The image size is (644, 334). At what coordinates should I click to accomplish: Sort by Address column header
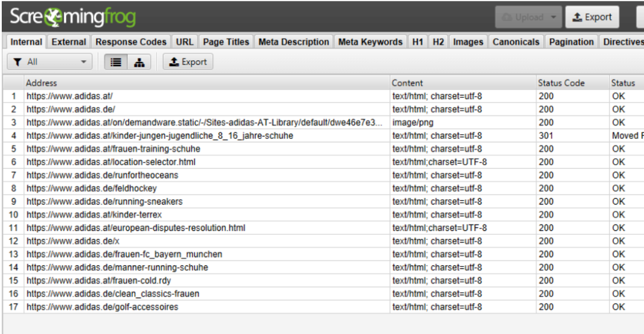(206, 83)
